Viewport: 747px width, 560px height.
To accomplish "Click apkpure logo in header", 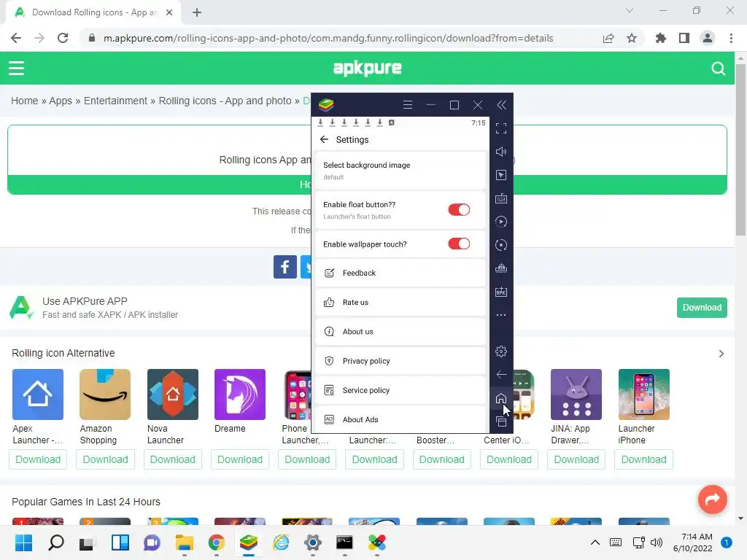I will pyautogui.click(x=368, y=68).
